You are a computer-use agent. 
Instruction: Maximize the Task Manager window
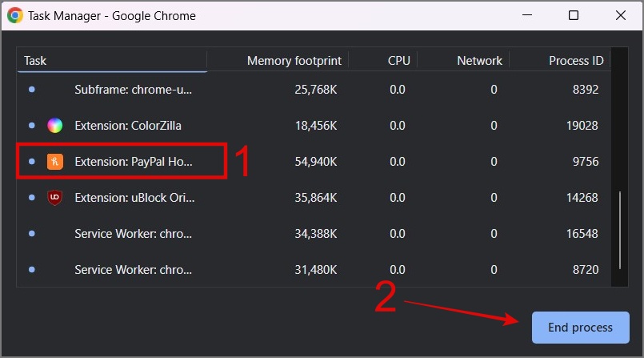(573, 15)
